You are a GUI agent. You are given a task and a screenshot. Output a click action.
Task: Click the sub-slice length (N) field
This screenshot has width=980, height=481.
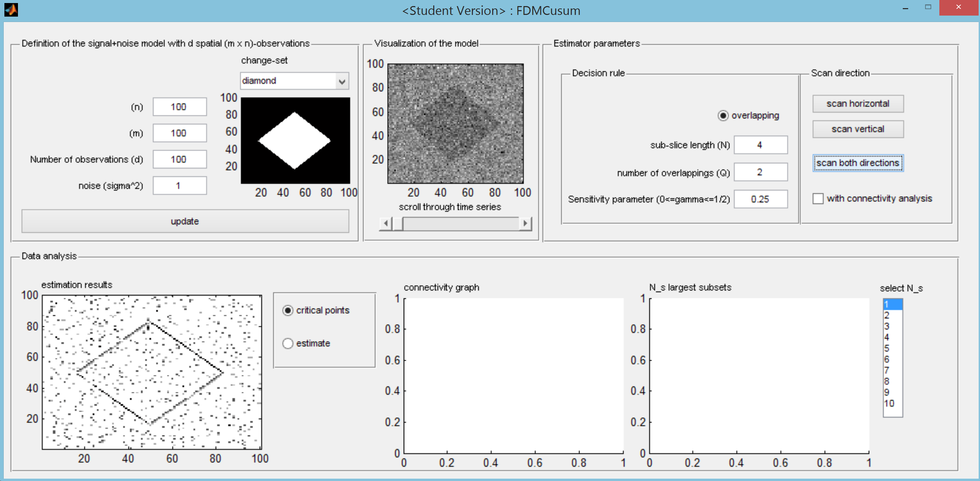click(x=760, y=145)
